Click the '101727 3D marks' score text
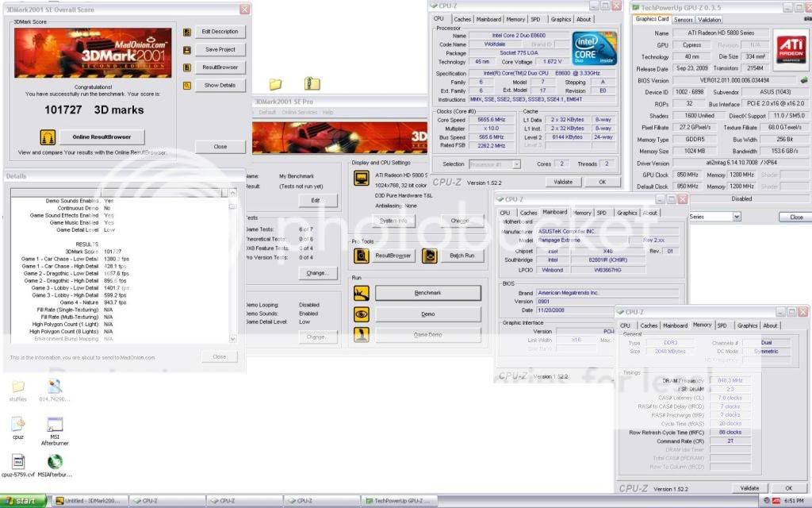 pyautogui.click(x=94, y=110)
